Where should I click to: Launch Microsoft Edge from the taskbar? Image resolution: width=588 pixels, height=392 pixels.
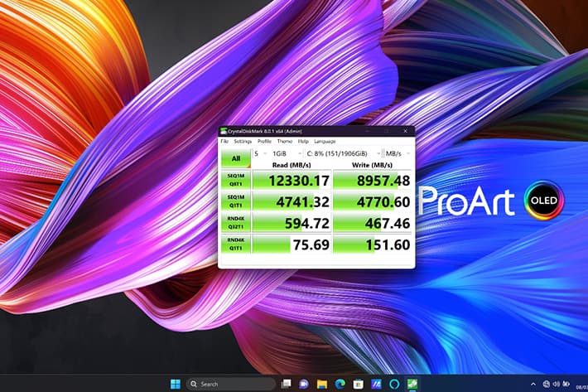(340, 384)
